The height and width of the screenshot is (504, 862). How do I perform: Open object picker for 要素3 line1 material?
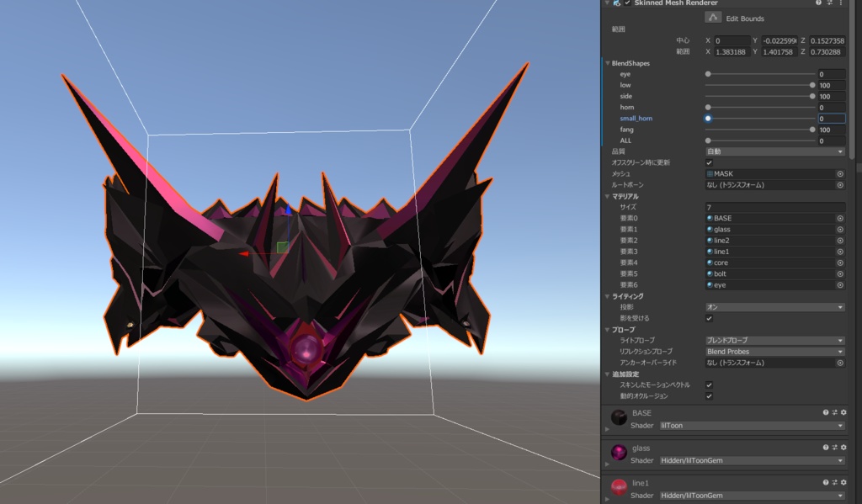840,252
